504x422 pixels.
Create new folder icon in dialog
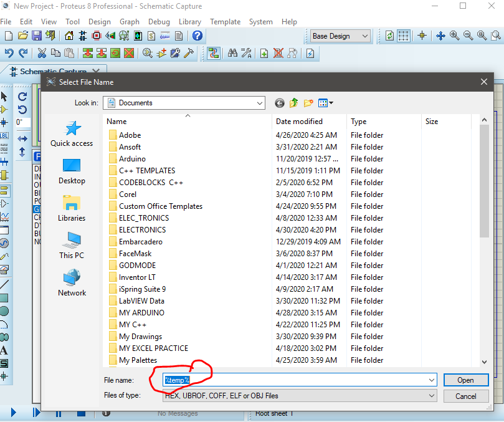coord(308,103)
